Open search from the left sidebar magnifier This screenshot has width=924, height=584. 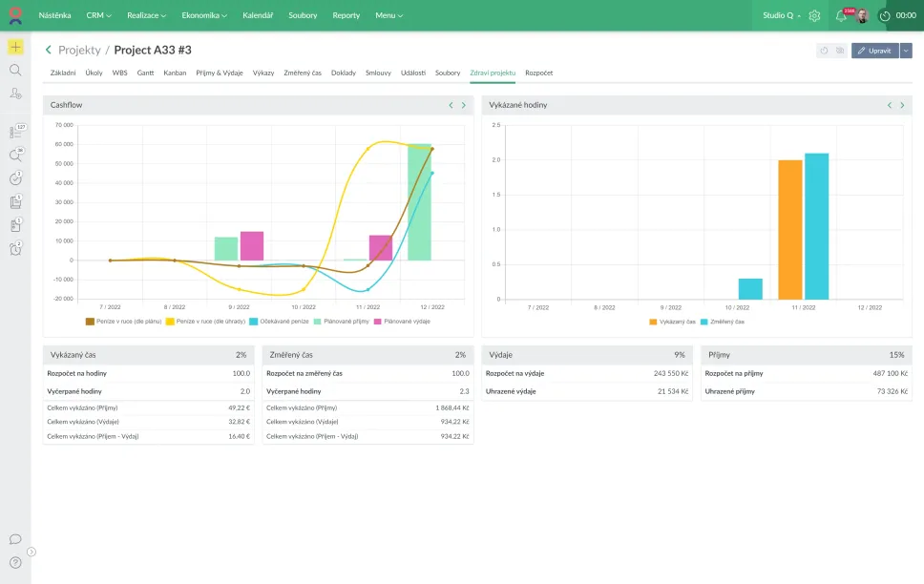pos(15,70)
